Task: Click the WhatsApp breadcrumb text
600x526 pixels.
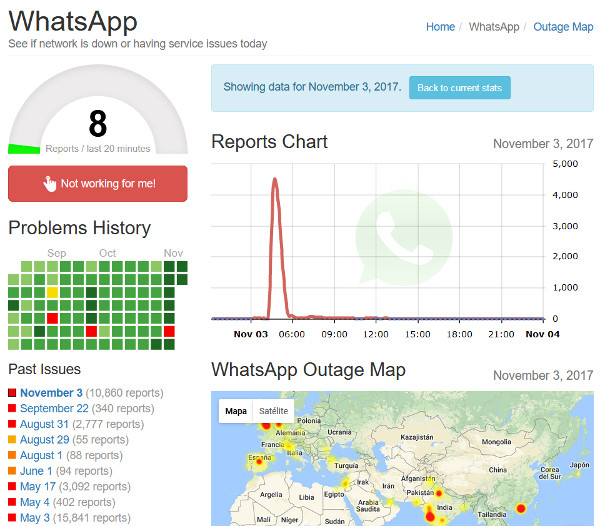Action: click(x=494, y=27)
